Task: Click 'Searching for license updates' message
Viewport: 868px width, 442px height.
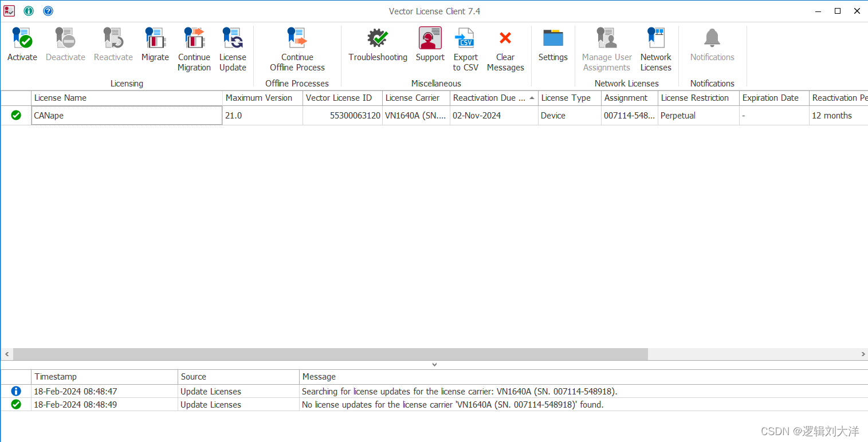Action: [459, 392]
